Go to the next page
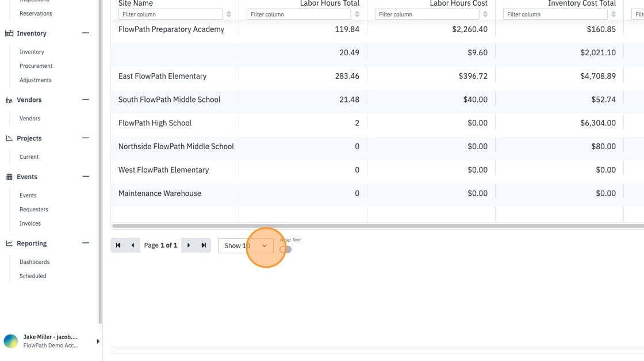The width and height of the screenshot is (644, 361). pos(189,245)
